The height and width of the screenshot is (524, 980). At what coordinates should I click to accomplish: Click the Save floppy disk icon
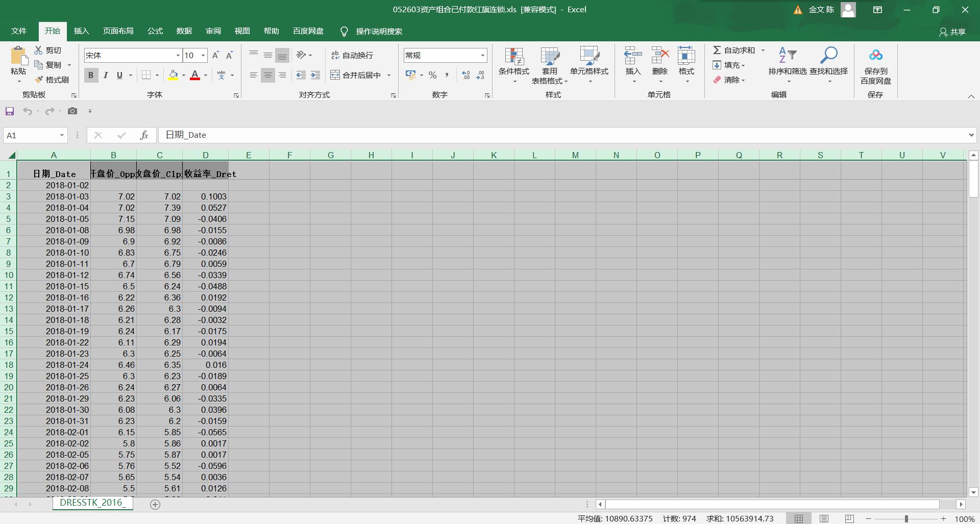click(x=10, y=111)
